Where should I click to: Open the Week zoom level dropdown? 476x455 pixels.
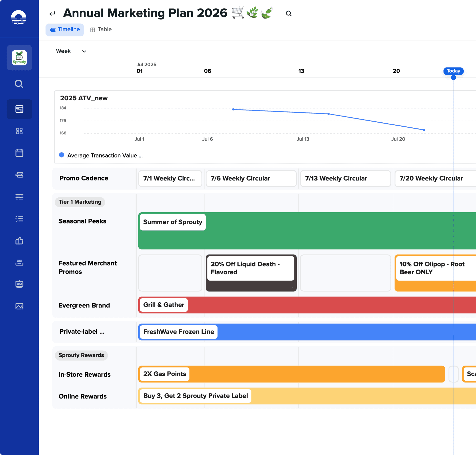(71, 51)
